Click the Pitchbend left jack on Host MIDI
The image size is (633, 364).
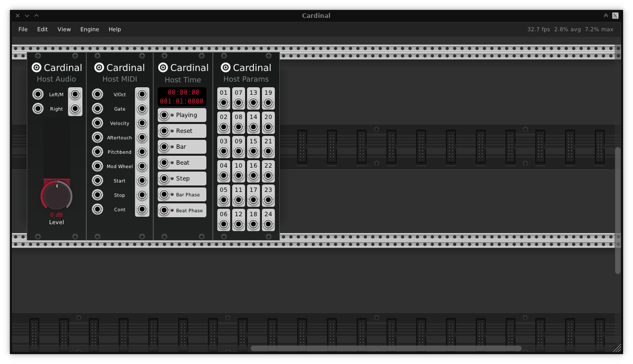(98, 152)
